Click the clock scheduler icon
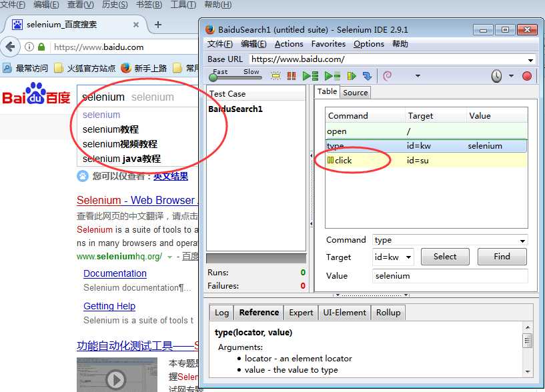The height and width of the screenshot is (392, 545). pyautogui.click(x=496, y=76)
